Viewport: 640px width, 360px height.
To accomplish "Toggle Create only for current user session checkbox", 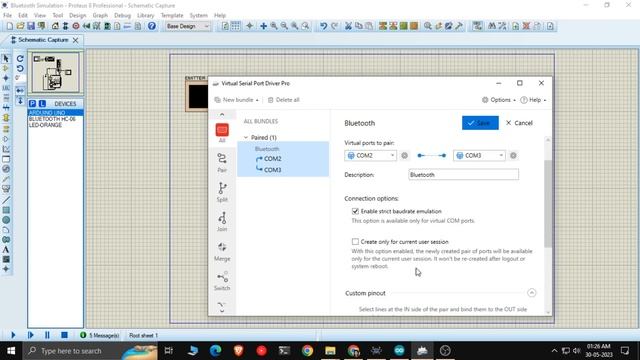I will (355, 242).
